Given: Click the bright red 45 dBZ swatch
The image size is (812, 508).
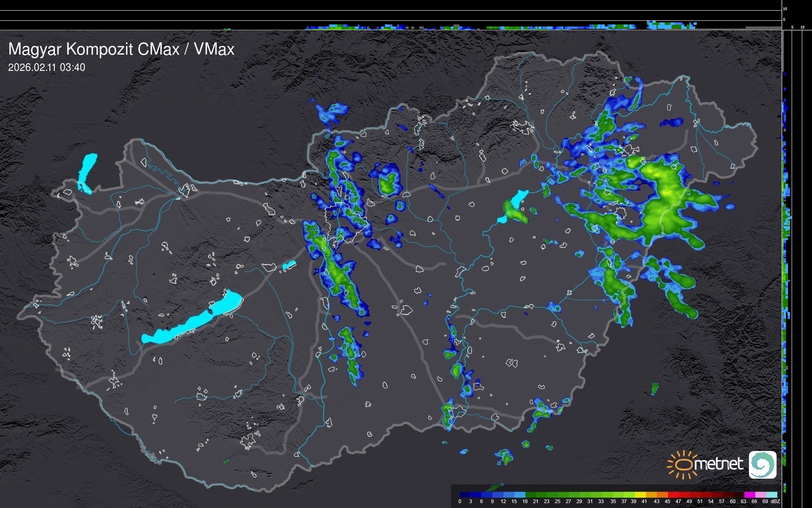Looking at the screenshot, I should click(x=673, y=495).
